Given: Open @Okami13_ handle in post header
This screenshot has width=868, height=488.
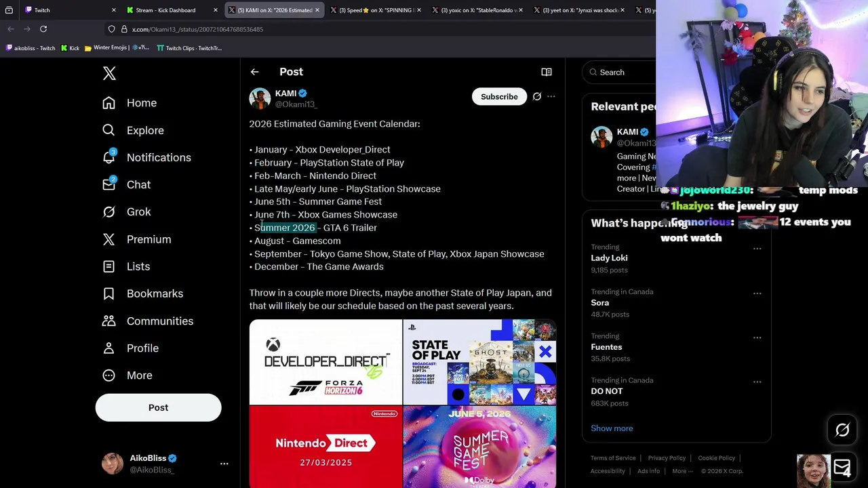Looking at the screenshot, I should click(296, 104).
